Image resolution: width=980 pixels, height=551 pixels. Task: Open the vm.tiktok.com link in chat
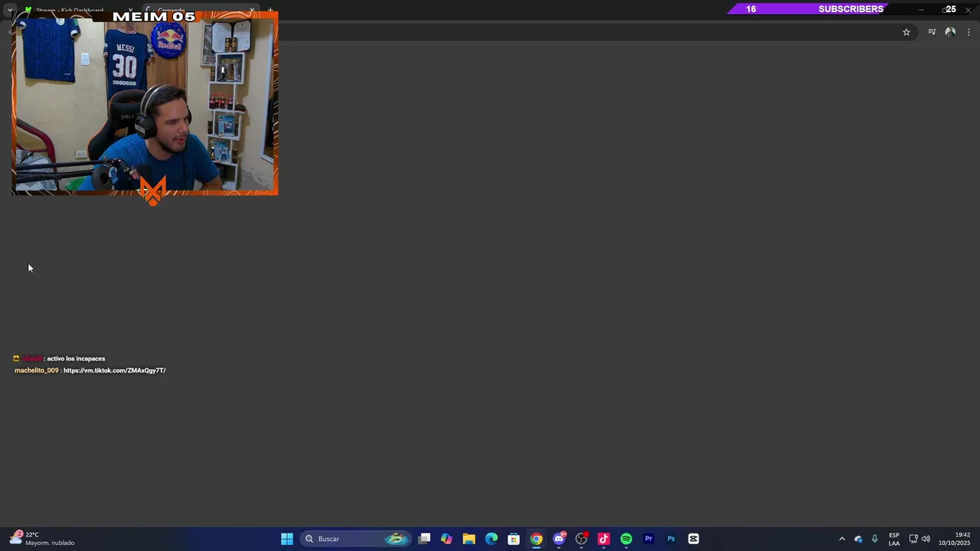pos(114,370)
